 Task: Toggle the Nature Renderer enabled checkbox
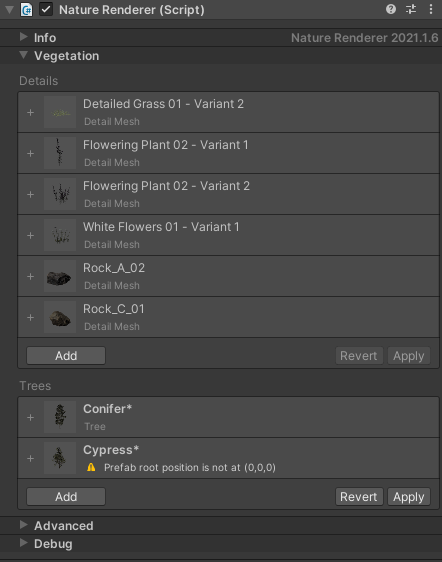coord(46,10)
